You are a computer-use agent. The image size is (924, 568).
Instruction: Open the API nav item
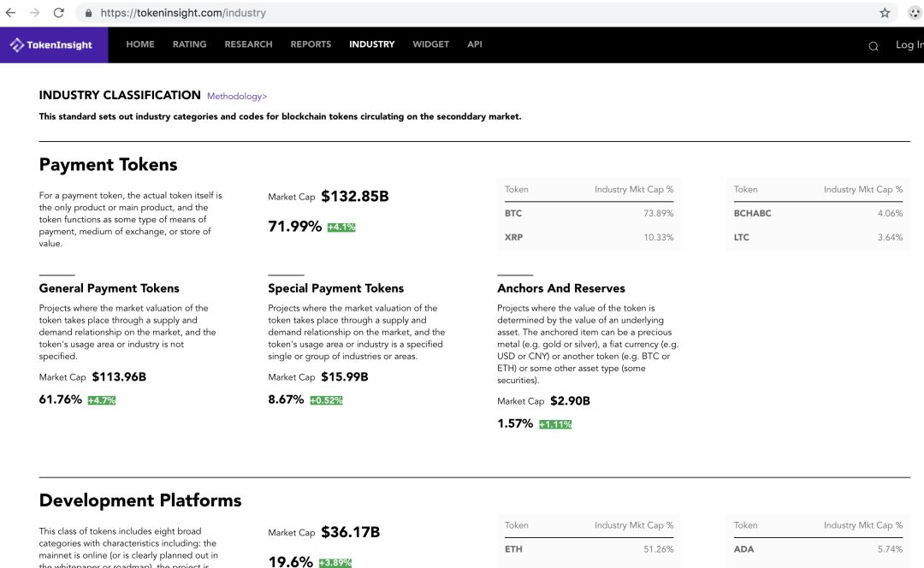pos(474,44)
